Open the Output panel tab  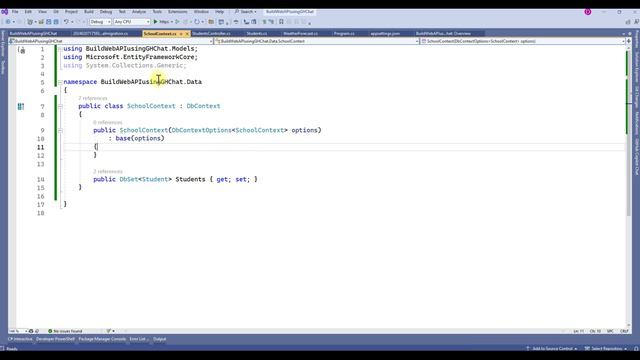(160, 339)
